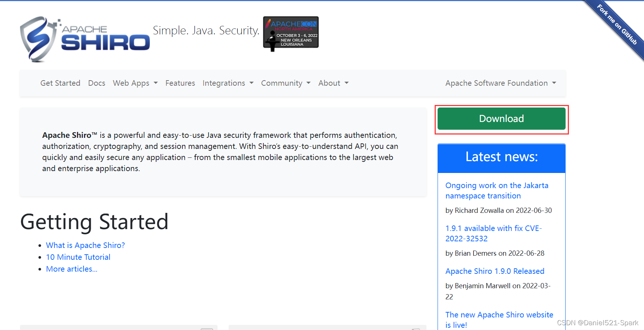
Task: Open The new Apache Shiro website news
Action: 499,320
